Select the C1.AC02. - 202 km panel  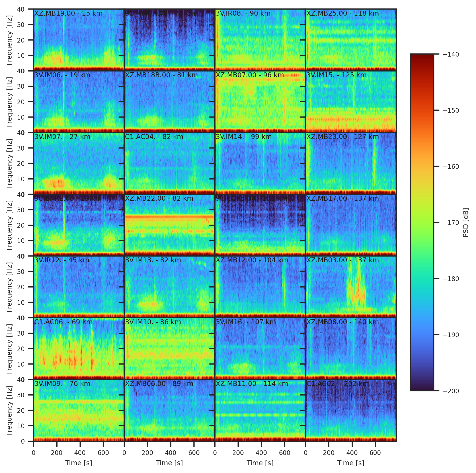point(351,410)
